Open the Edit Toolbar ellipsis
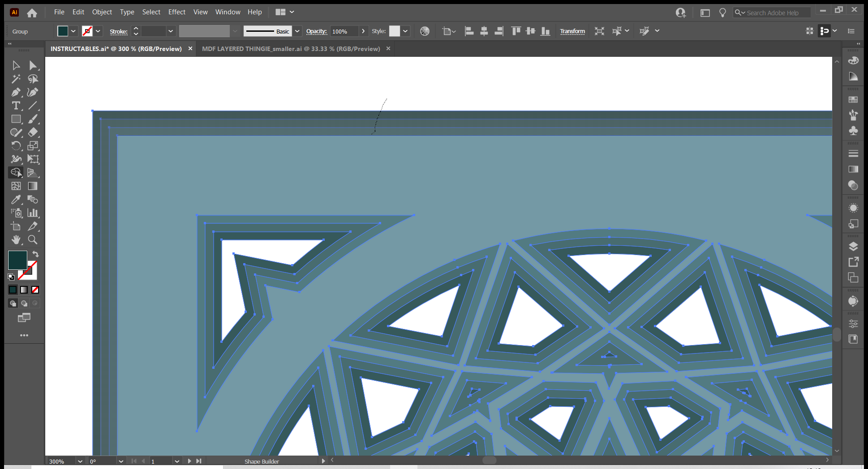Image resolution: width=868 pixels, height=469 pixels. coord(24,335)
